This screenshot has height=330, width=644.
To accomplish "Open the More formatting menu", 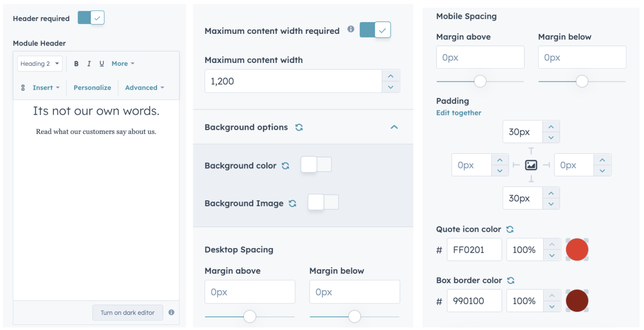I will pyautogui.click(x=123, y=64).
